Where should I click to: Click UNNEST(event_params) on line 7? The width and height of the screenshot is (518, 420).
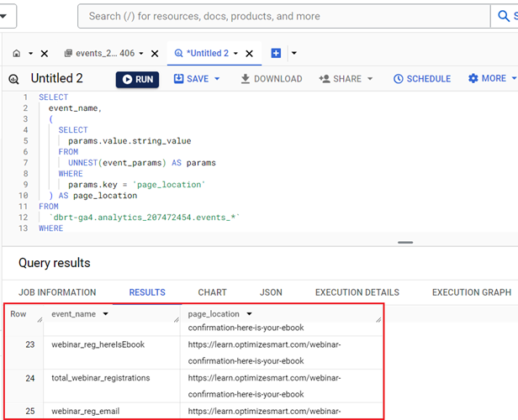117,163
